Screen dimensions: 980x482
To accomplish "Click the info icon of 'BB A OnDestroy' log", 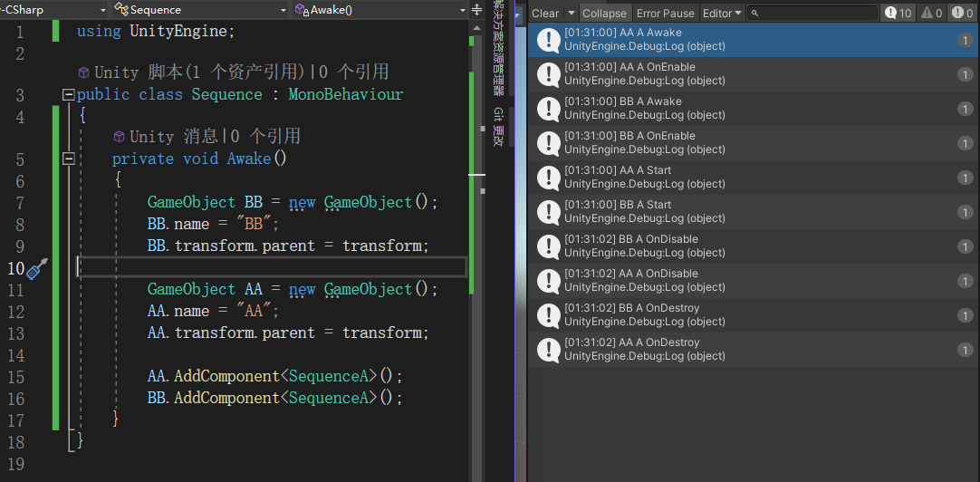I will click(549, 315).
